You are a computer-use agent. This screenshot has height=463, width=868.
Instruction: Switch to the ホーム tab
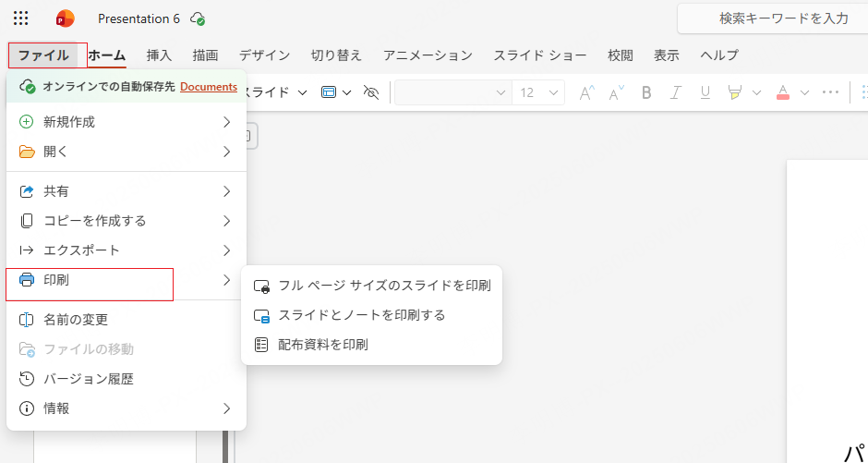107,55
